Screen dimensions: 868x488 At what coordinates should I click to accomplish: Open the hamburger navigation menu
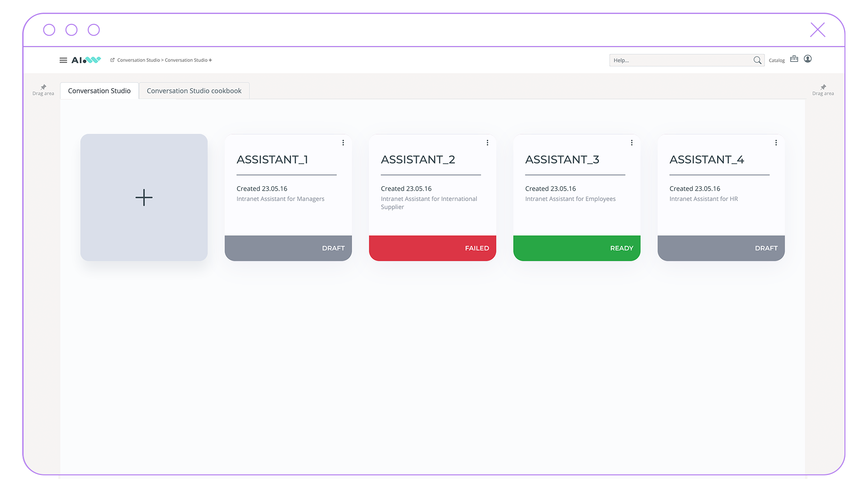click(63, 60)
